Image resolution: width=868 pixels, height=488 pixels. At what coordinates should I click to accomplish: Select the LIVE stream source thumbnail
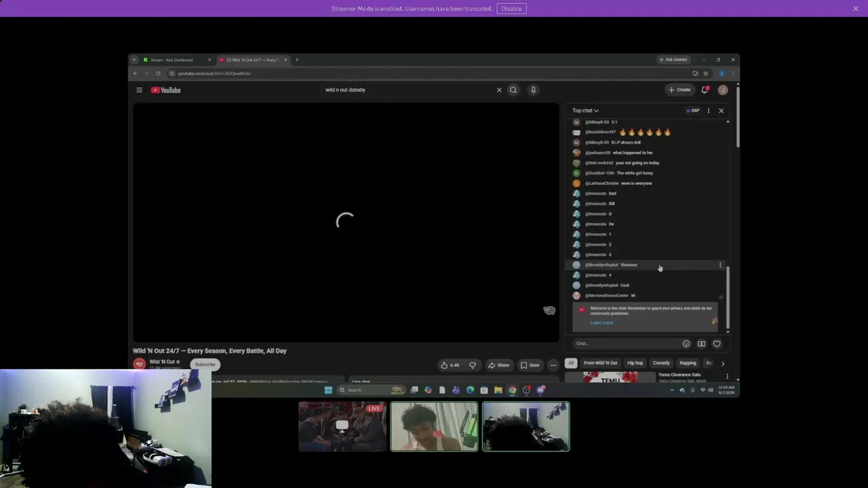pos(342,426)
